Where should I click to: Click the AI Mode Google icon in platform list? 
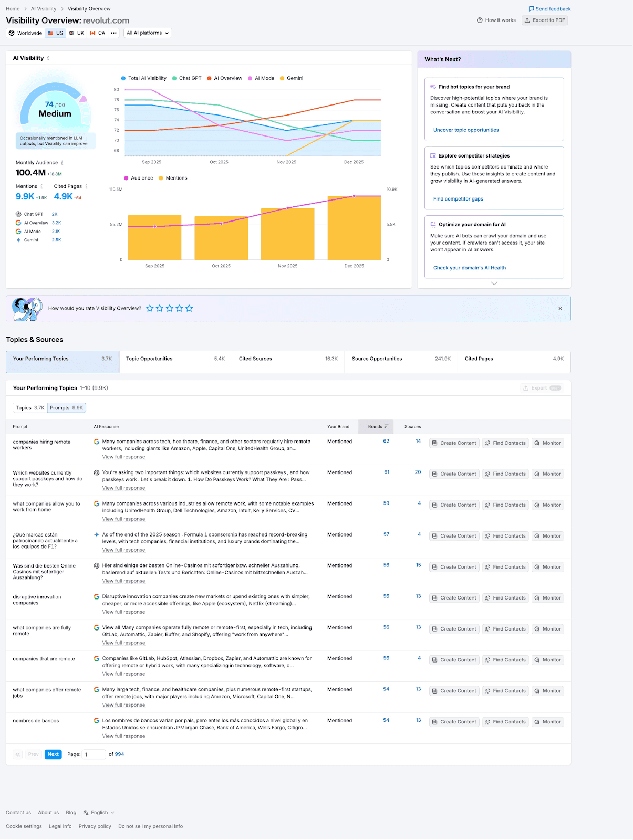pos(18,232)
